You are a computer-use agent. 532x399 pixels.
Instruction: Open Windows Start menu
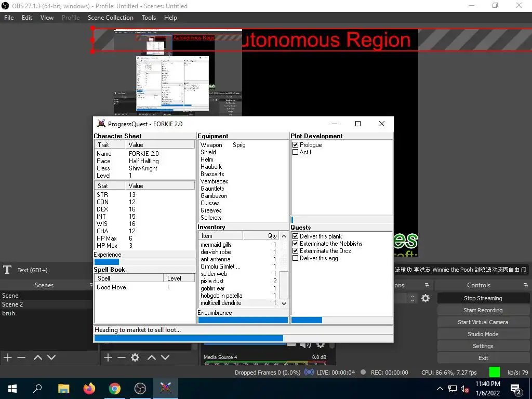point(12,389)
